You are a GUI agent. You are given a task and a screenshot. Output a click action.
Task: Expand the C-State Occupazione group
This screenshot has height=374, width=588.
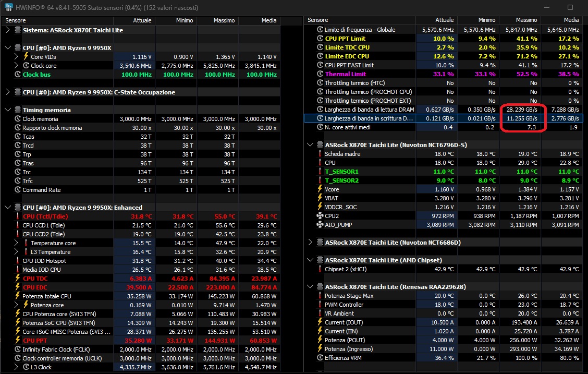(8, 92)
